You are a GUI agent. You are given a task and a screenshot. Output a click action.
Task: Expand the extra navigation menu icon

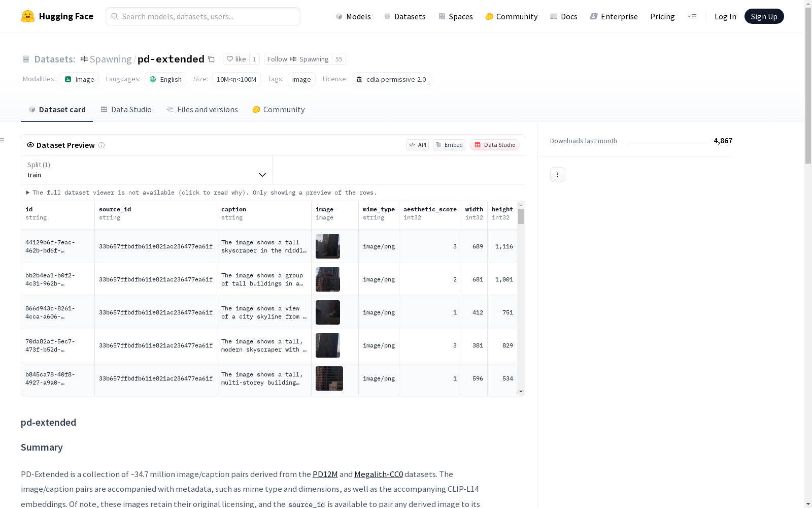[692, 16]
